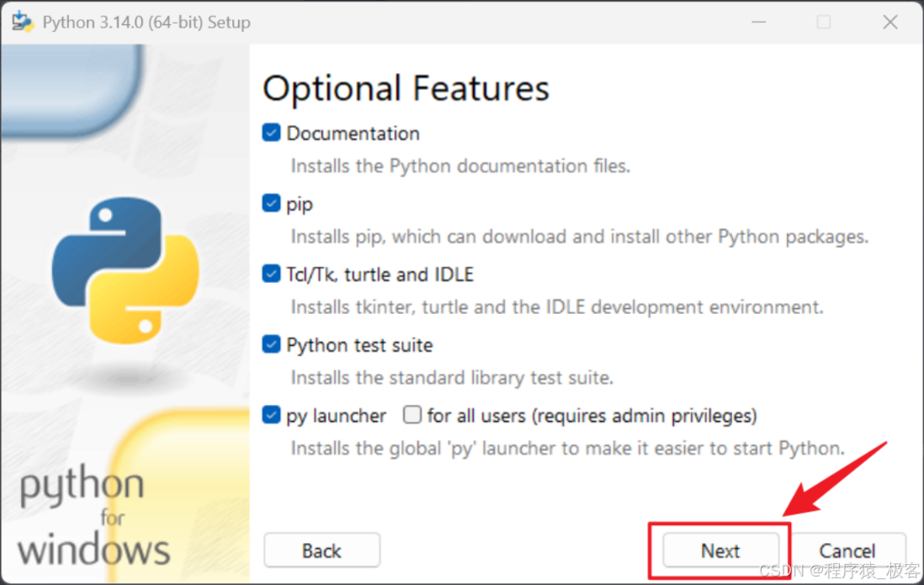Click the Python snake logo
This screenshot has height=585, width=924.
click(x=125, y=271)
